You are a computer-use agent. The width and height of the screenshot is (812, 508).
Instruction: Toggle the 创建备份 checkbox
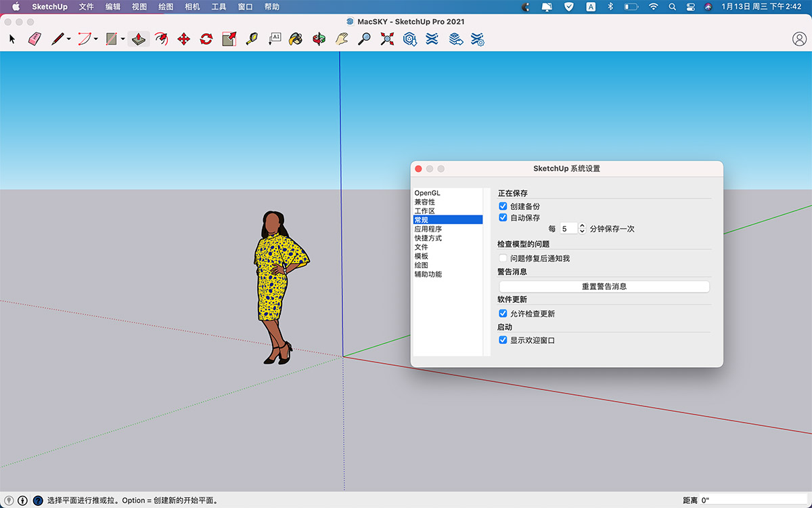[503, 206]
